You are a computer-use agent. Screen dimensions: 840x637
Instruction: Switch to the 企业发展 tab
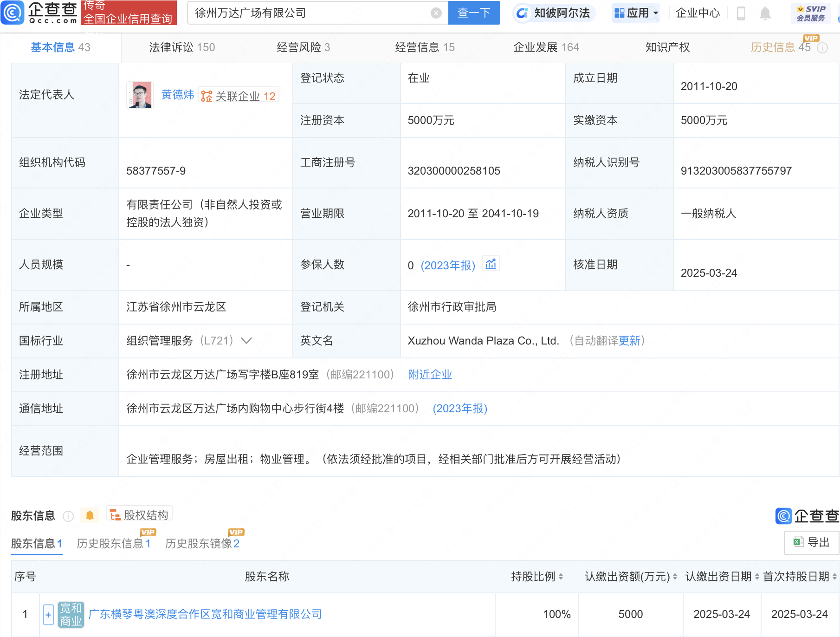(546, 47)
